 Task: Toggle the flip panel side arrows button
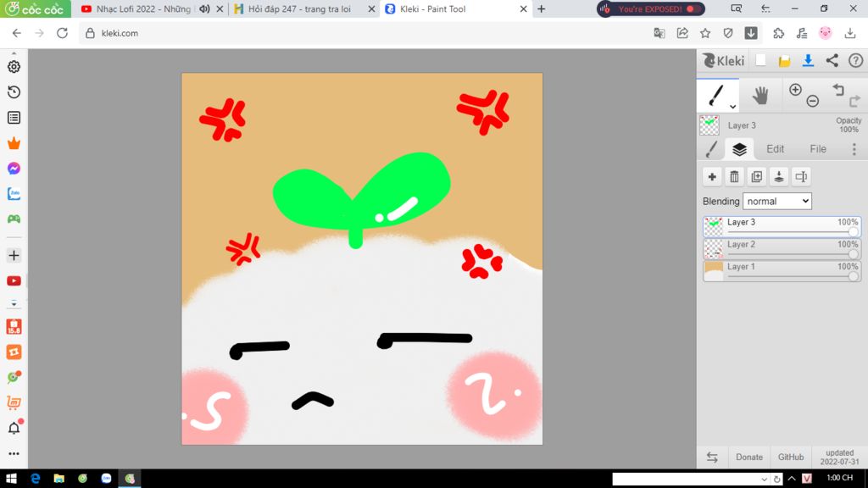(712, 457)
